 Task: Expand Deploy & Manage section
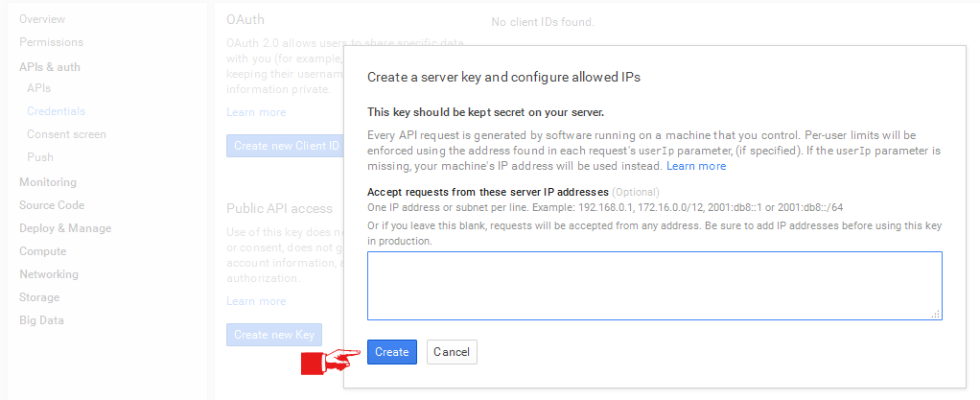tap(65, 228)
